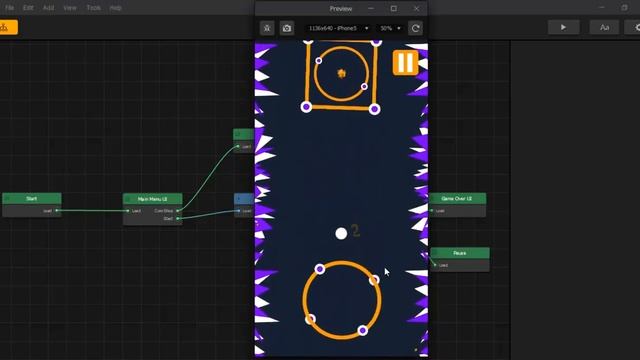Click the Load output port on Start node
The width and height of the screenshot is (640, 360).
pos(57,211)
